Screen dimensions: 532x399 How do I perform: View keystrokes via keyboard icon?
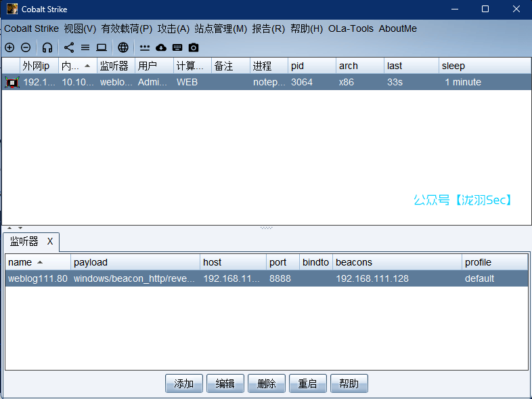pos(177,47)
